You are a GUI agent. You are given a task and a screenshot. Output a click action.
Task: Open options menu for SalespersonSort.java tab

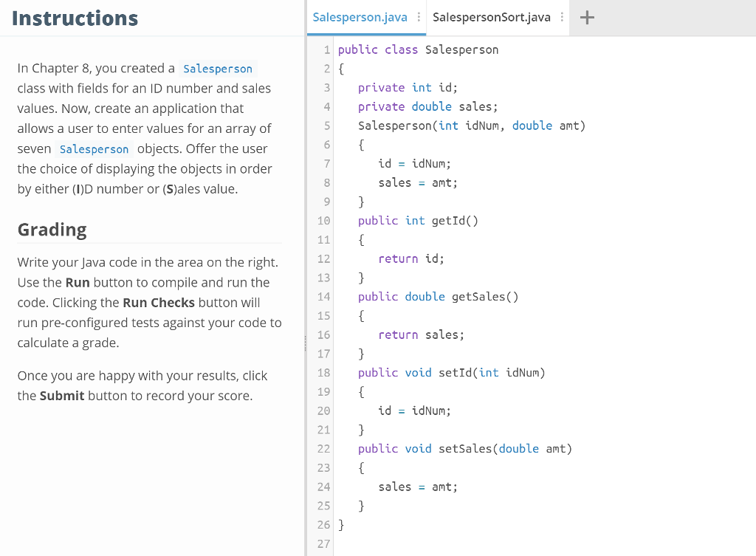pos(562,18)
